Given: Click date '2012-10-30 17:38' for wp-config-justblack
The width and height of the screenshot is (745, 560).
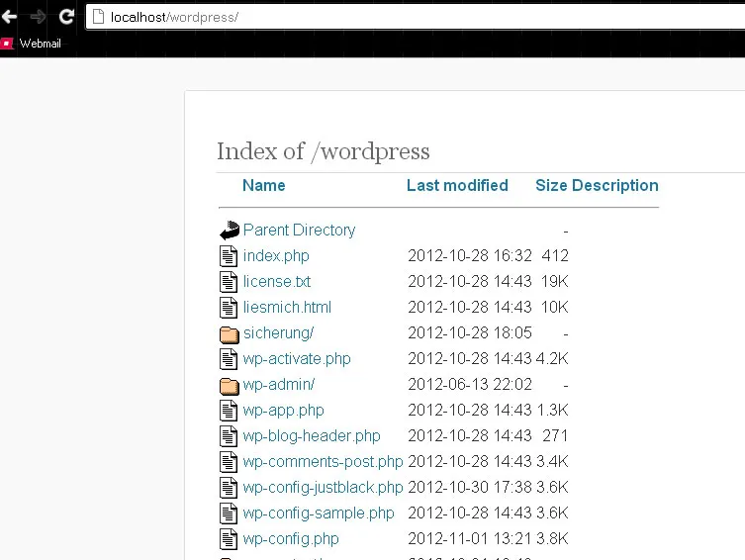Looking at the screenshot, I should pos(470,487).
